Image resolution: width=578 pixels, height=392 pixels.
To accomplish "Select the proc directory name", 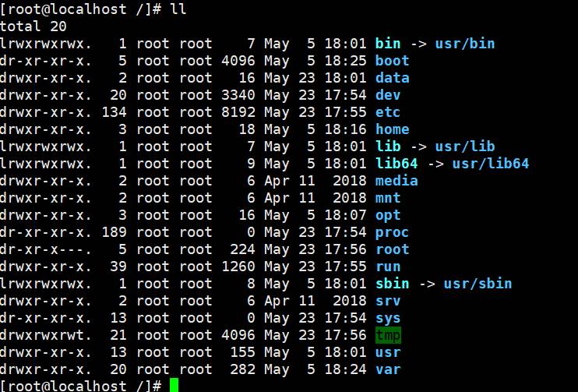I will pos(392,232).
